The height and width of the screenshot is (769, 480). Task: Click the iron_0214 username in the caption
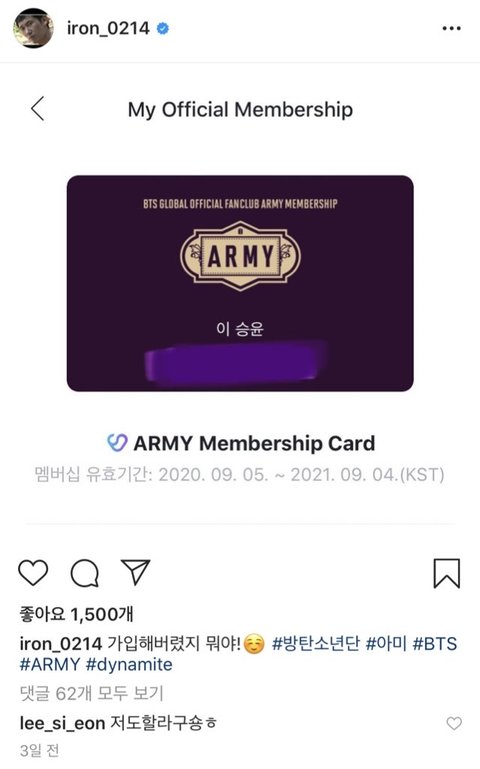click(x=61, y=643)
